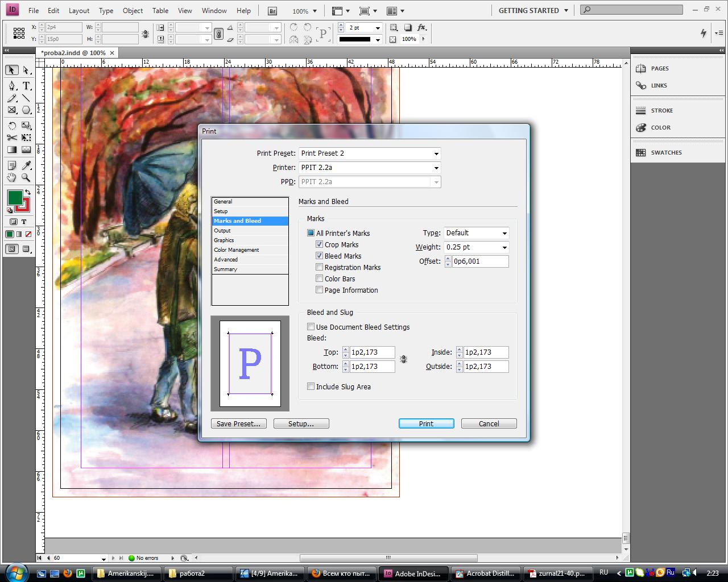Select the Gradient Feather tool
This screenshot has height=582, width=728.
[x=26, y=149]
